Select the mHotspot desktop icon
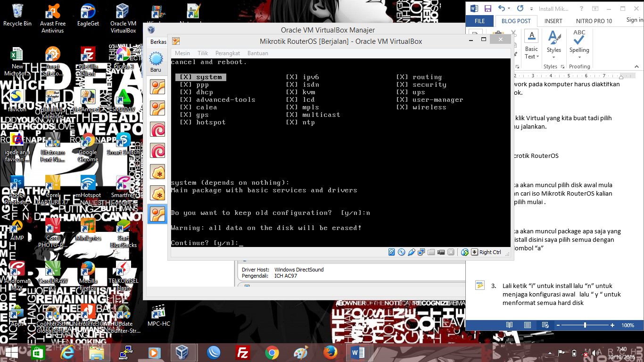The image size is (644, 362). click(x=88, y=187)
